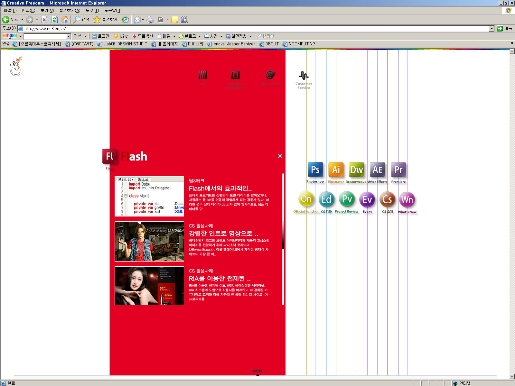Expand the address bar dropdown arrow
The width and height of the screenshot is (515, 386).
point(492,29)
